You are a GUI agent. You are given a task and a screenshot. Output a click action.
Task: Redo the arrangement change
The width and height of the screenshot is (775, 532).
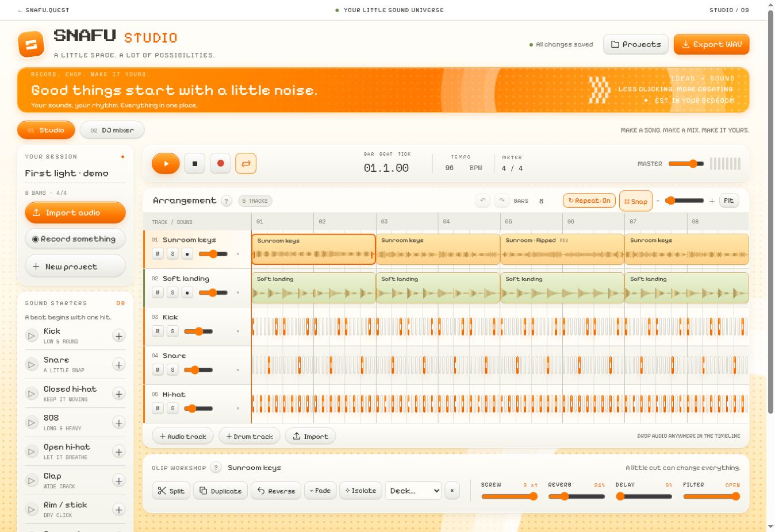tap(502, 201)
